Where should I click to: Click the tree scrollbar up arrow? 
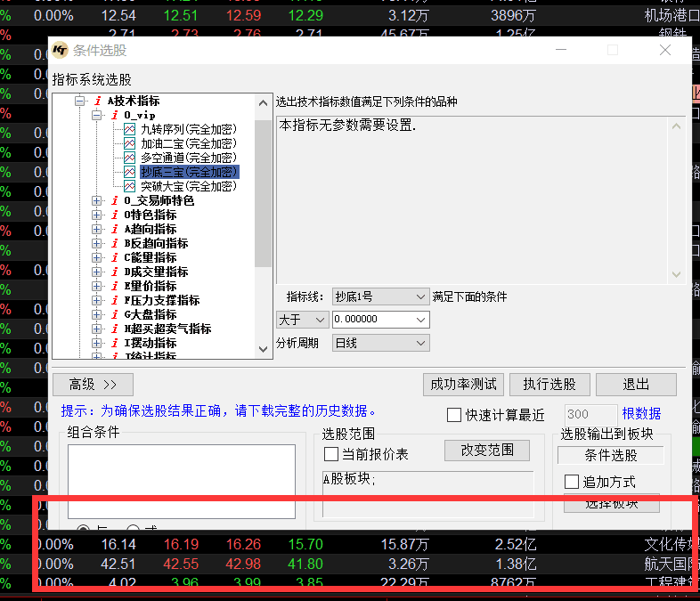[x=263, y=103]
